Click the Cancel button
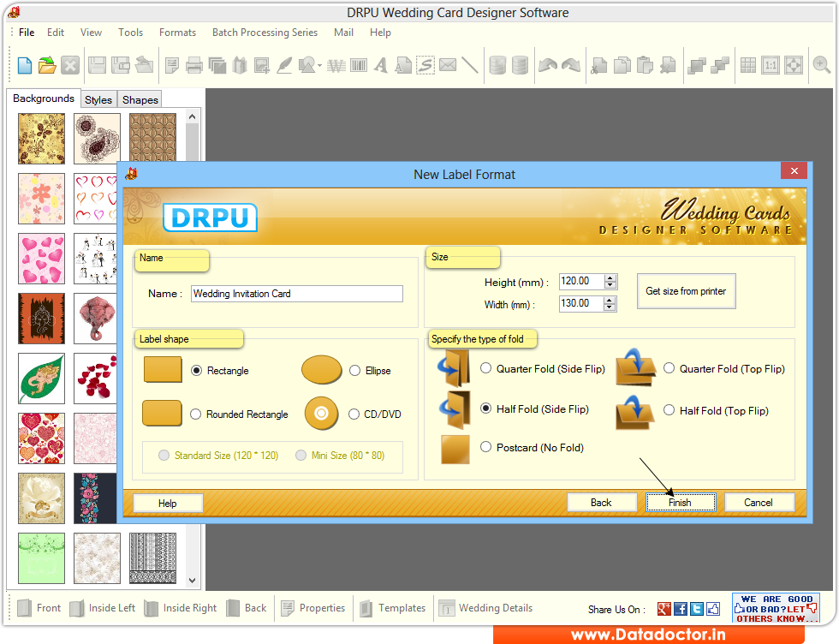Screen dimensions: 839x644 (759, 503)
